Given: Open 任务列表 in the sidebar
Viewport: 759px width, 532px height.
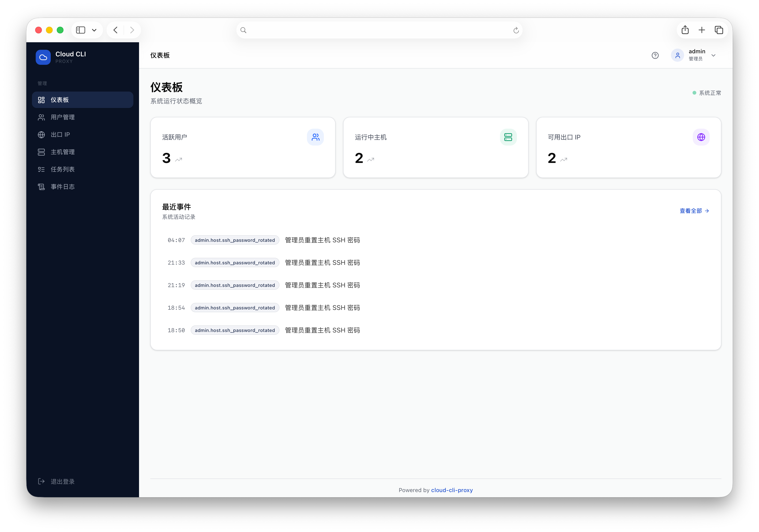Looking at the screenshot, I should (83, 169).
